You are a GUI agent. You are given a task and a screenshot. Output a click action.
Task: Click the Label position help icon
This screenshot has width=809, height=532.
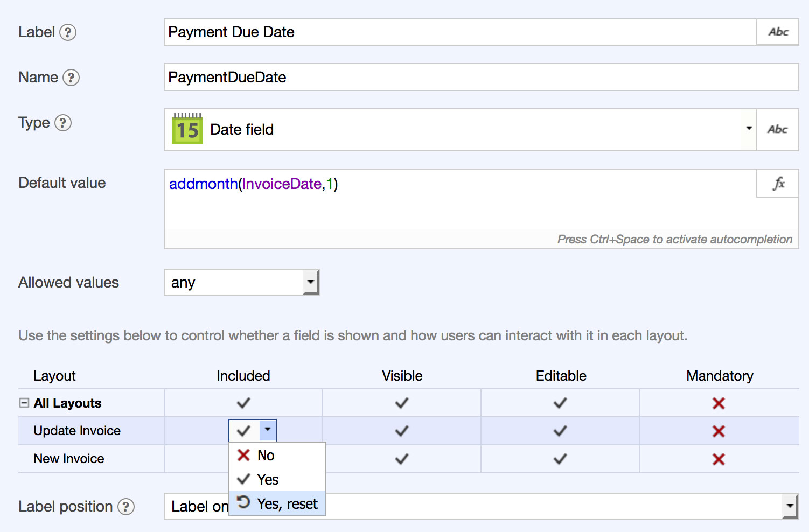coord(126,507)
